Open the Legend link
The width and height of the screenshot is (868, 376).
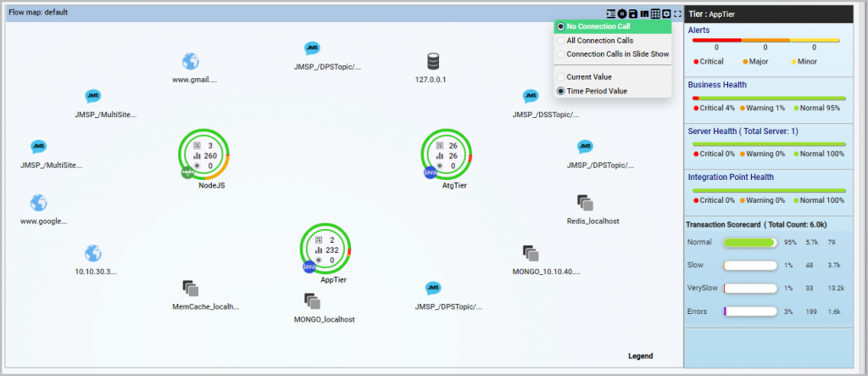641,356
